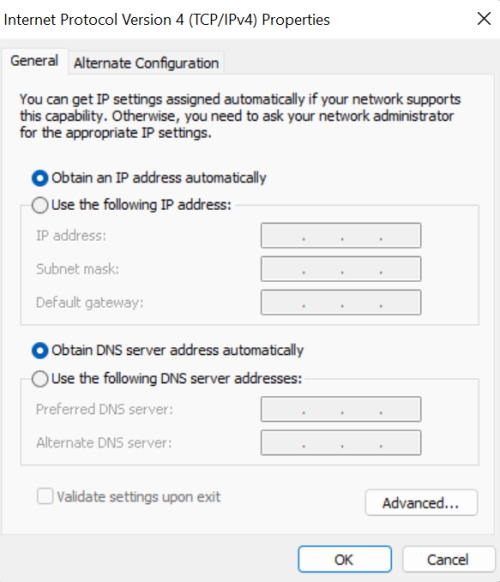Click the Obtain an IP address automatically label
The width and height of the screenshot is (500, 582).
point(159,178)
